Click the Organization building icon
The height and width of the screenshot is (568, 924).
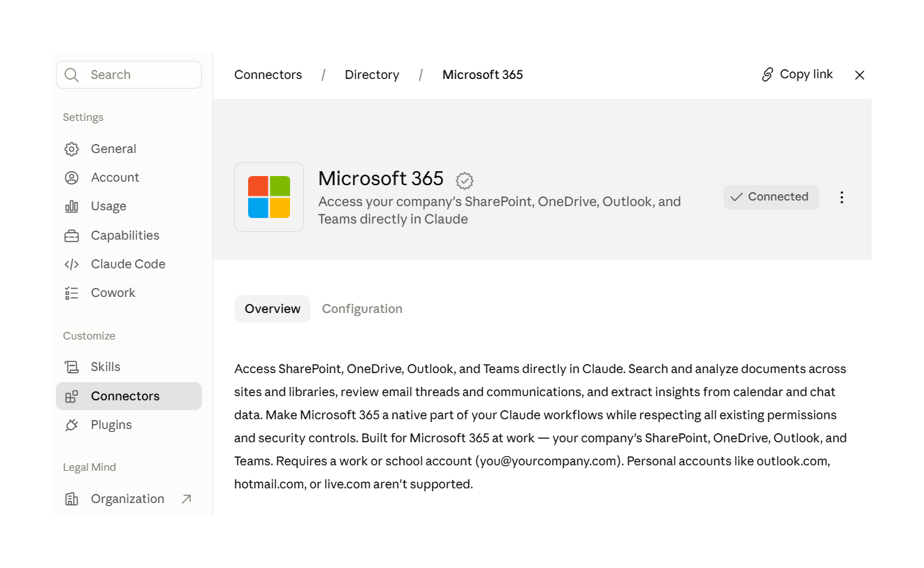(71, 499)
